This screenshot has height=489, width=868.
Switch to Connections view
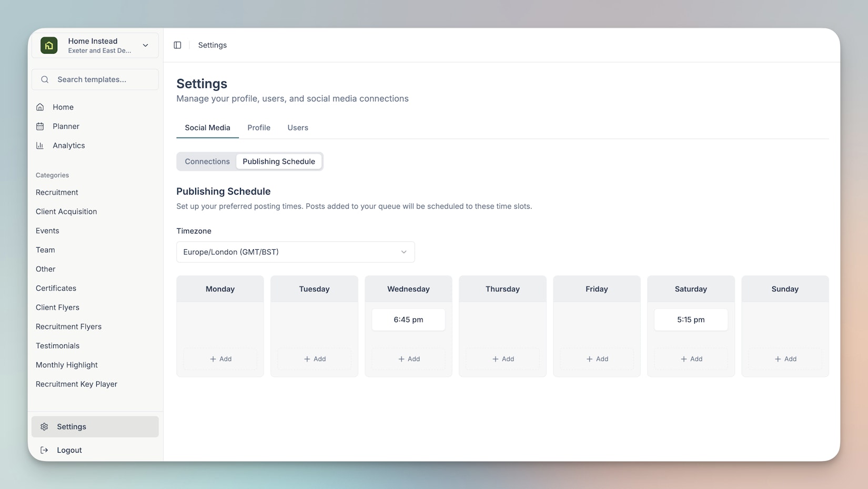tap(207, 161)
